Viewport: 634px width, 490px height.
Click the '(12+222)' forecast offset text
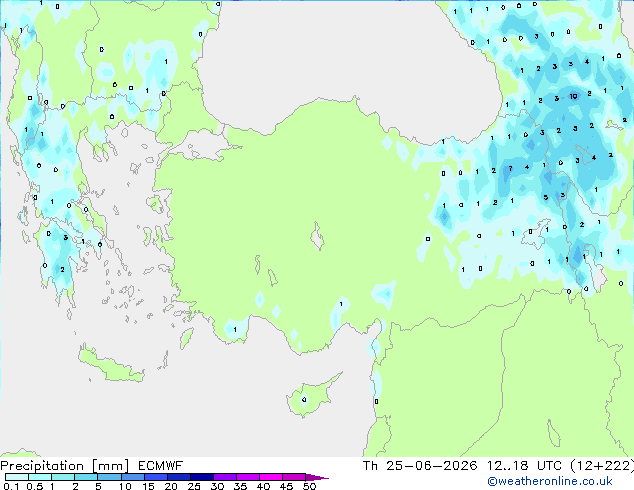tap(602, 466)
